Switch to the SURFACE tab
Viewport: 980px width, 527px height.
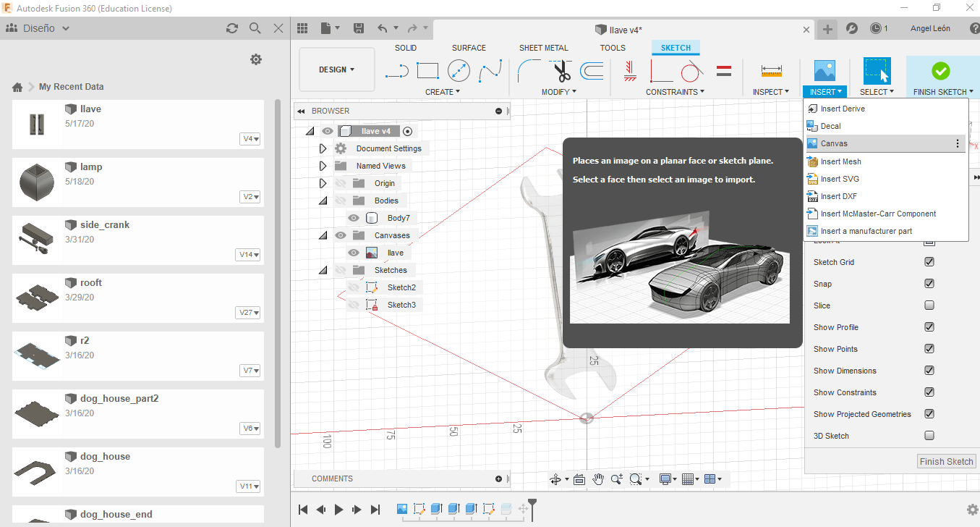point(469,48)
